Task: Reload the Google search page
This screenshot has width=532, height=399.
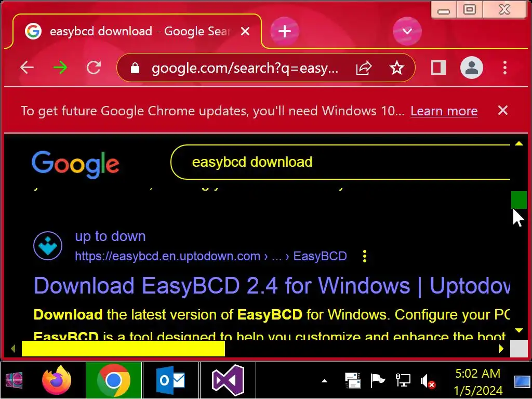Action: tap(94, 68)
